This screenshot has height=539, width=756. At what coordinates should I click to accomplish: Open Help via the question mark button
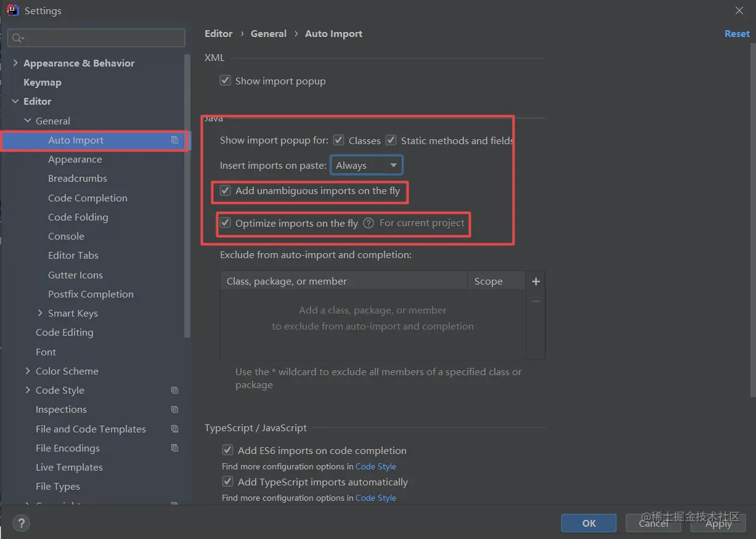pos(21,524)
